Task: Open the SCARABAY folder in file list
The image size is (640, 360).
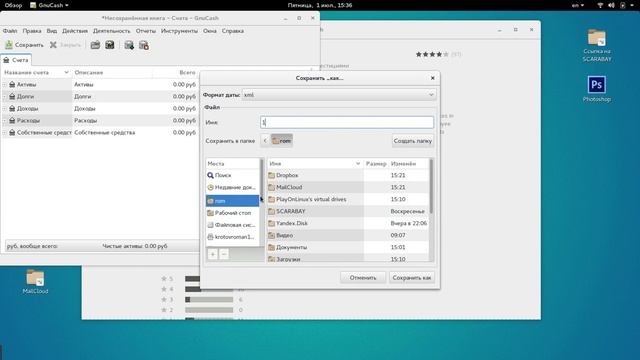Action: point(348,211)
